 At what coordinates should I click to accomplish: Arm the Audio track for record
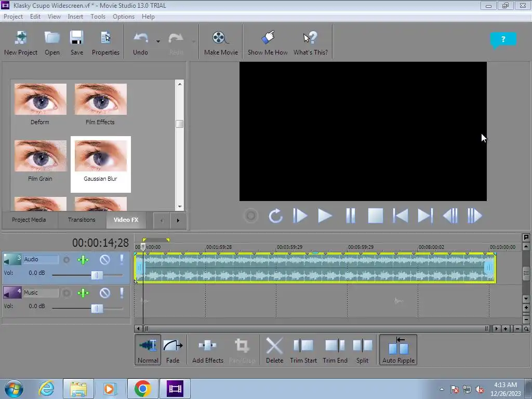click(x=66, y=260)
